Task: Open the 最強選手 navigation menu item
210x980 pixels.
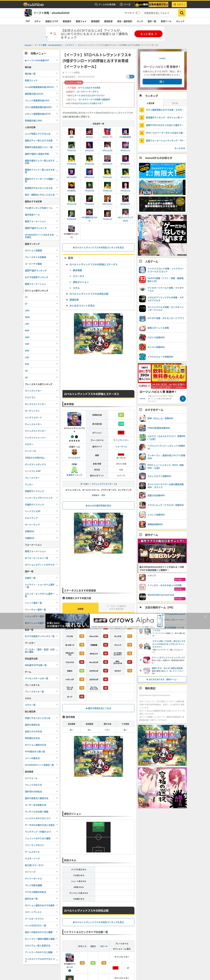Action: pos(67,21)
